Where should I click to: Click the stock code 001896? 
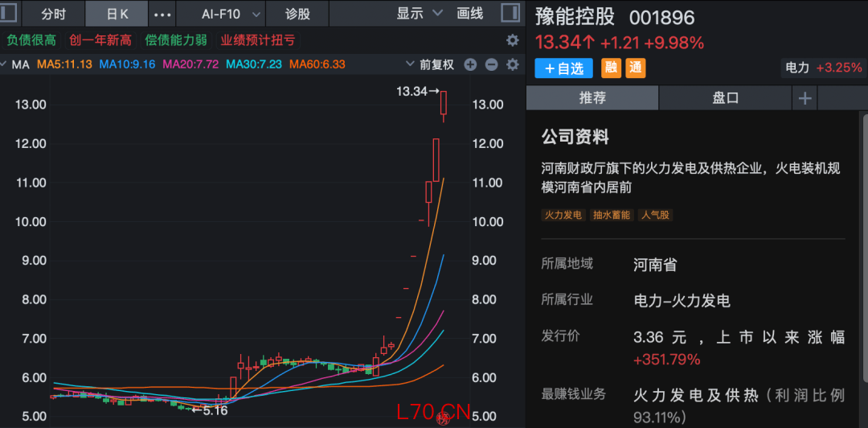point(662,18)
